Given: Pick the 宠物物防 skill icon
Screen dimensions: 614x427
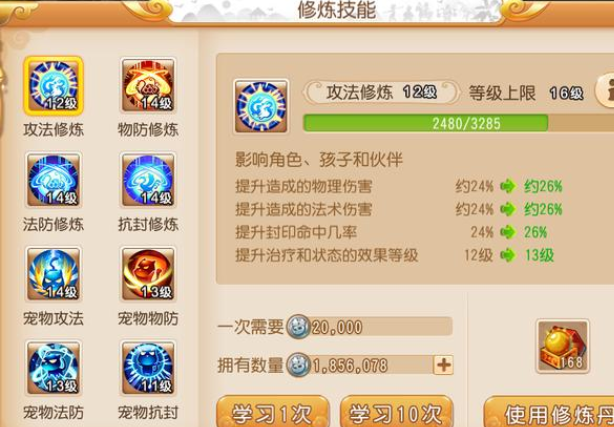Looking at the screenshot, I should pyautogui.click(x=148, y=274).
